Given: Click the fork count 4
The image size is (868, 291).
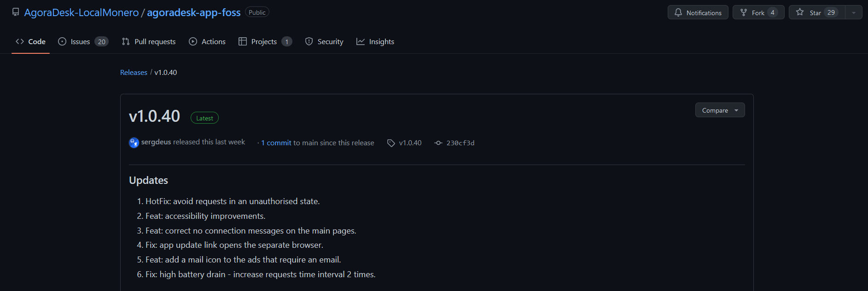Looking at the screenshot, I should [x=773, y=12].
